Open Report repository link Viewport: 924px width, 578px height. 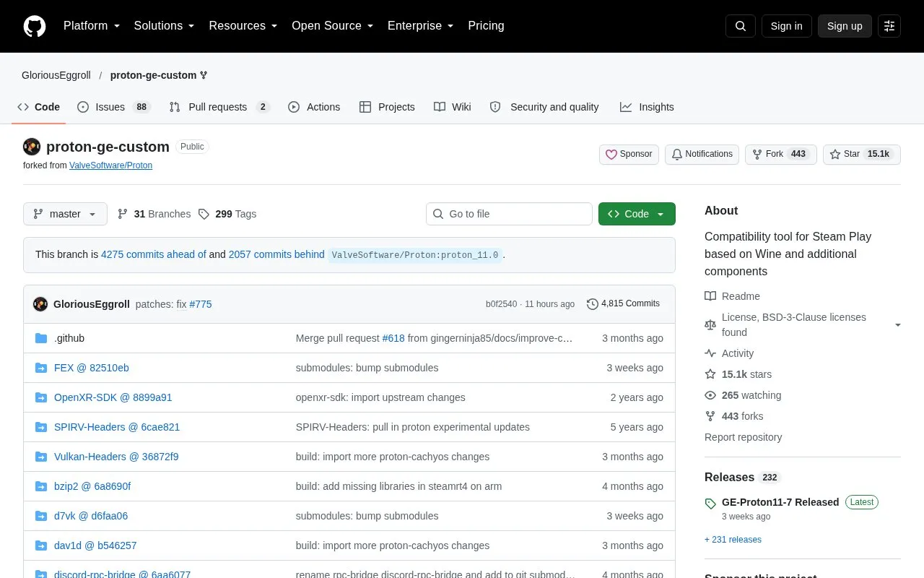[x=743, y=437]
